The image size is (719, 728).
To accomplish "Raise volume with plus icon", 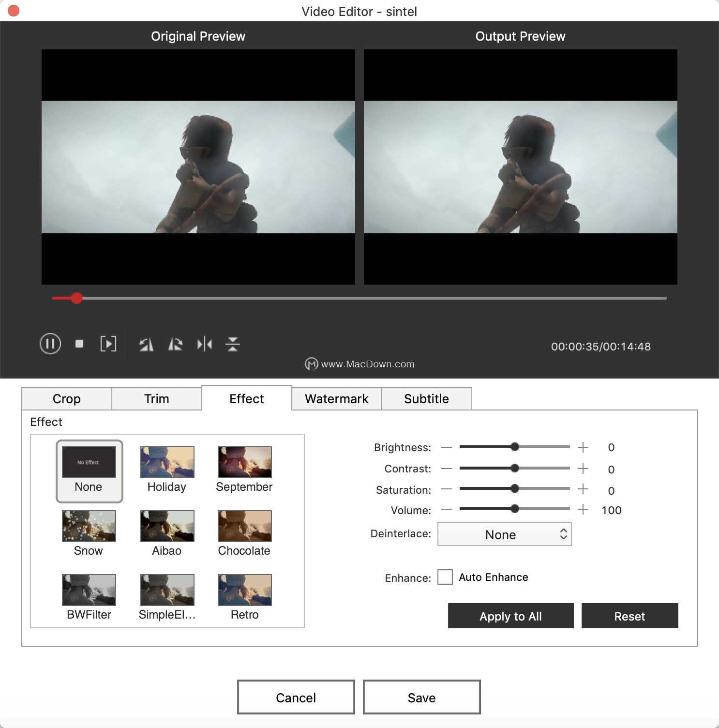I will click(583, 509).
